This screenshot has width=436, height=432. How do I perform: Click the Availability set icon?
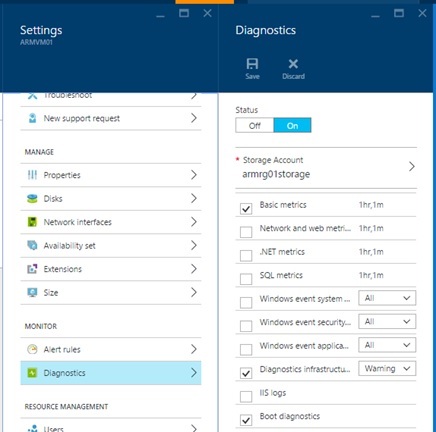32,245
